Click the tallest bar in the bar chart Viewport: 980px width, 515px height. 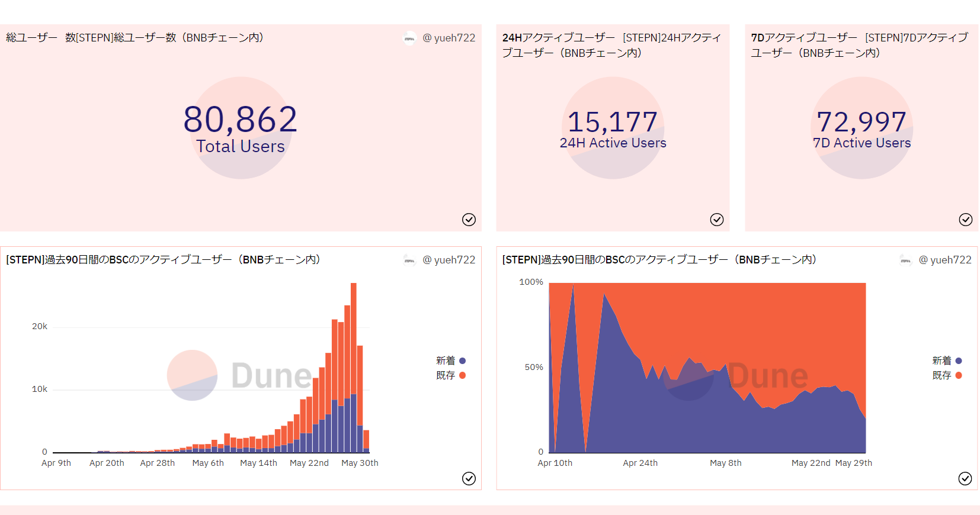point(354,368)
